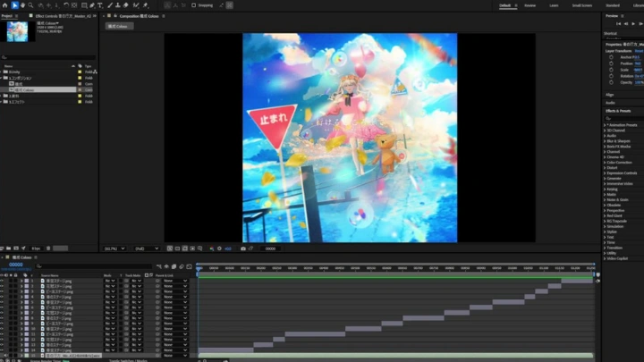
Task: Select the Puppet Pin tool
Action: click(146, 5)
